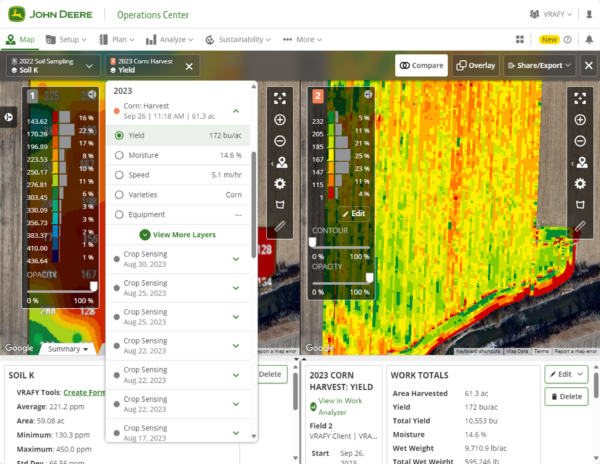
Task: Open View in Work Analyzer link
Action: (x=340, y=406)
